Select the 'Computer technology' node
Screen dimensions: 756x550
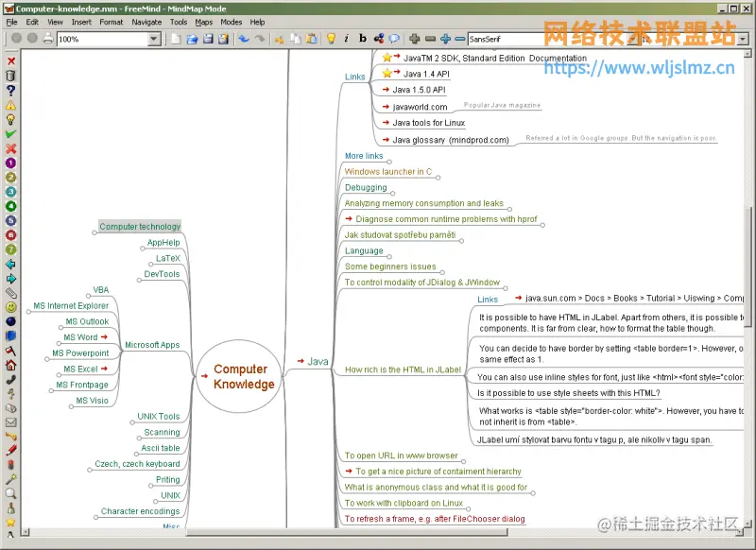pos(140,227)
